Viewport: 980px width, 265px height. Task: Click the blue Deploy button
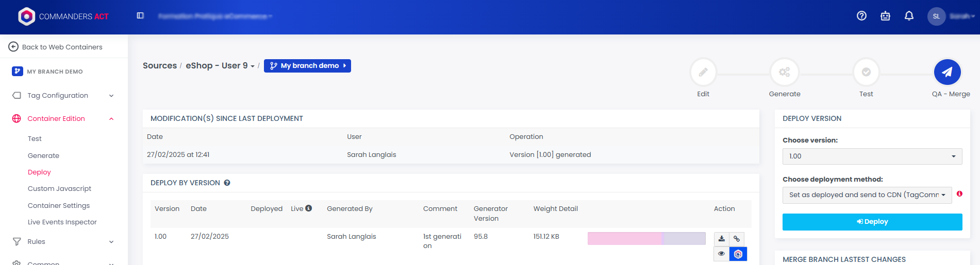click(x=872, y=222)
